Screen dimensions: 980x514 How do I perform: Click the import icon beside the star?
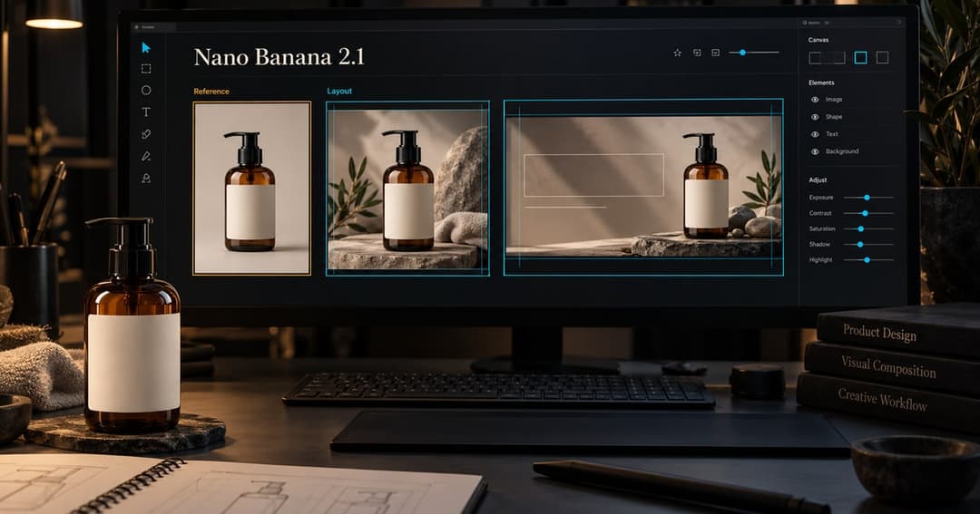coord(697,53)
